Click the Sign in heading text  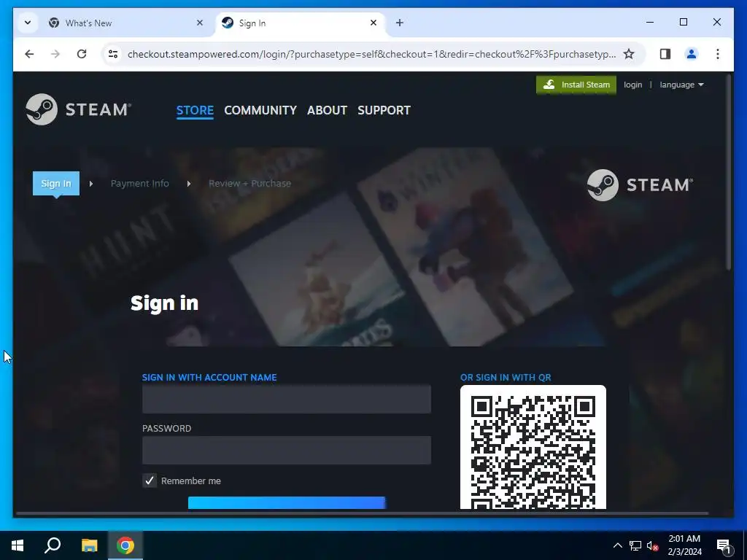[x=164, y=303]
